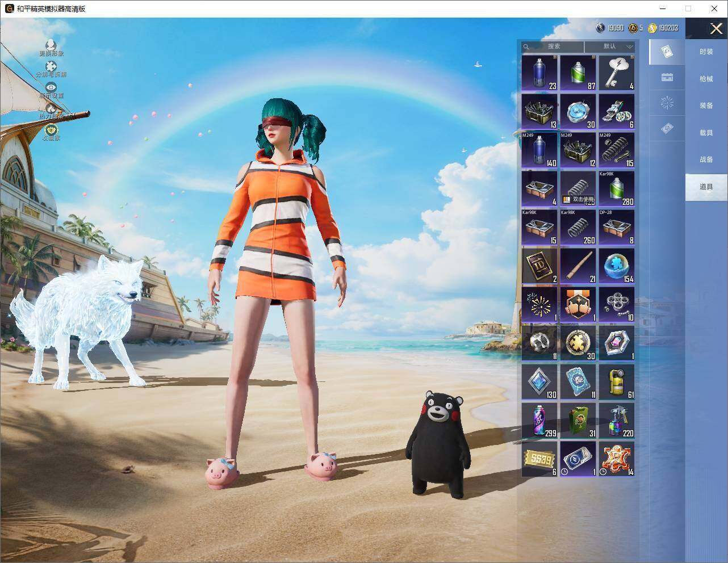Select the metal tray item with count 4
The height and width of the screenshot is (563, 728).
[x=539, y=188]
